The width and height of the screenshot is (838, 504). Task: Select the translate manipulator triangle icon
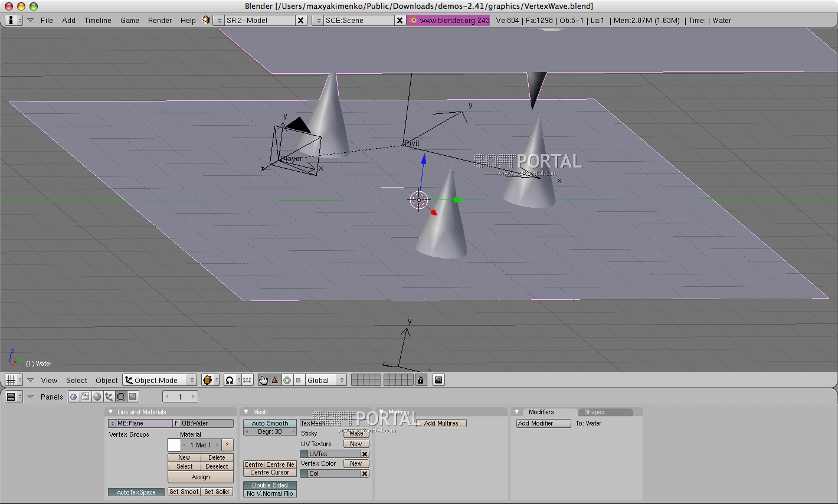click(275, 380)
